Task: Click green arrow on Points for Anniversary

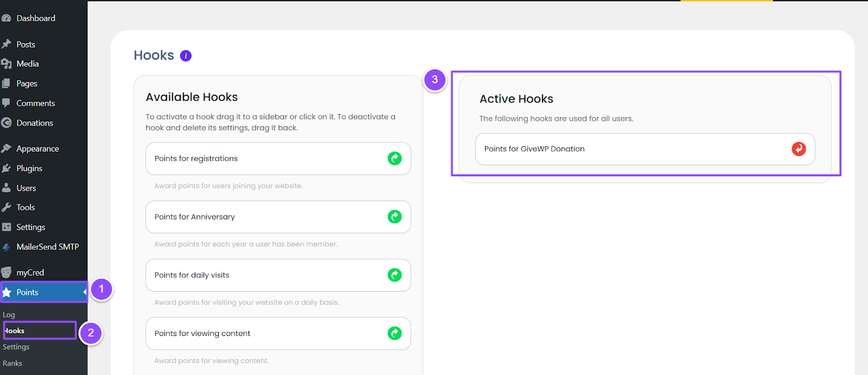Action: (394, 217)
